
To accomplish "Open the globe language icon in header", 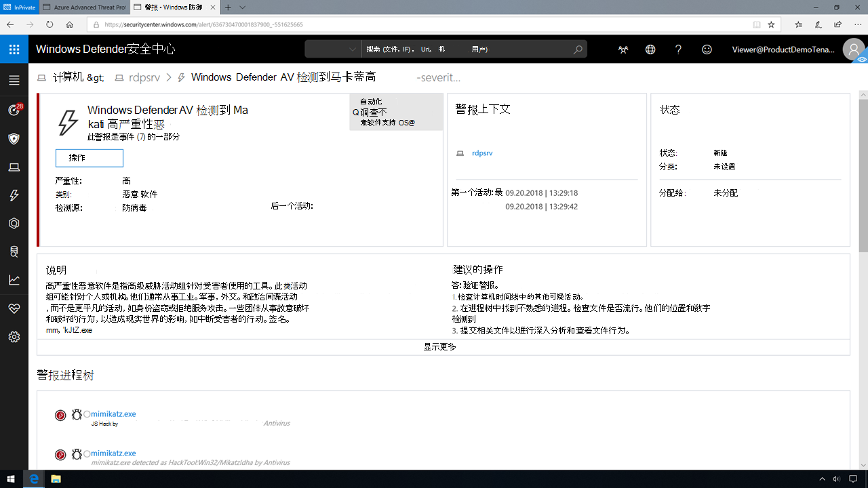I will (x=650, y=49).
